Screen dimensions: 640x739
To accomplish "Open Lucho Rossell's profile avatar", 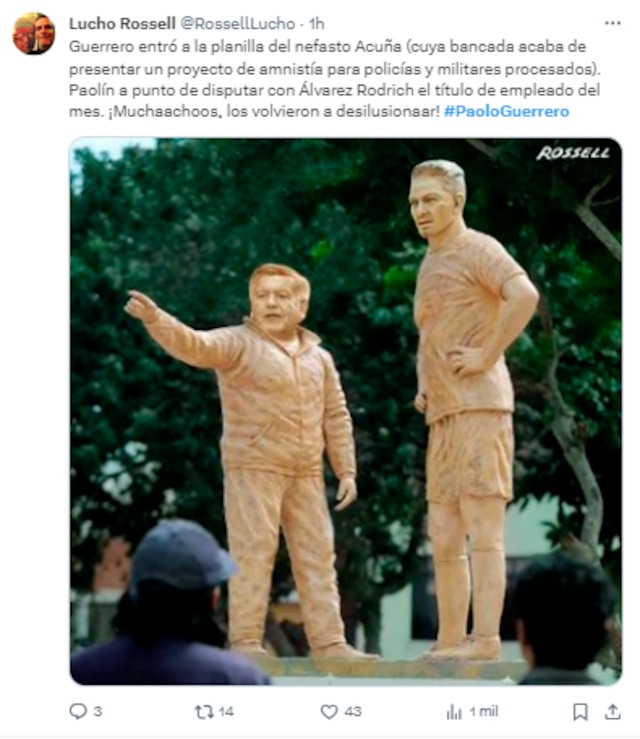I will pyautogui.click(x=33, y=33).
